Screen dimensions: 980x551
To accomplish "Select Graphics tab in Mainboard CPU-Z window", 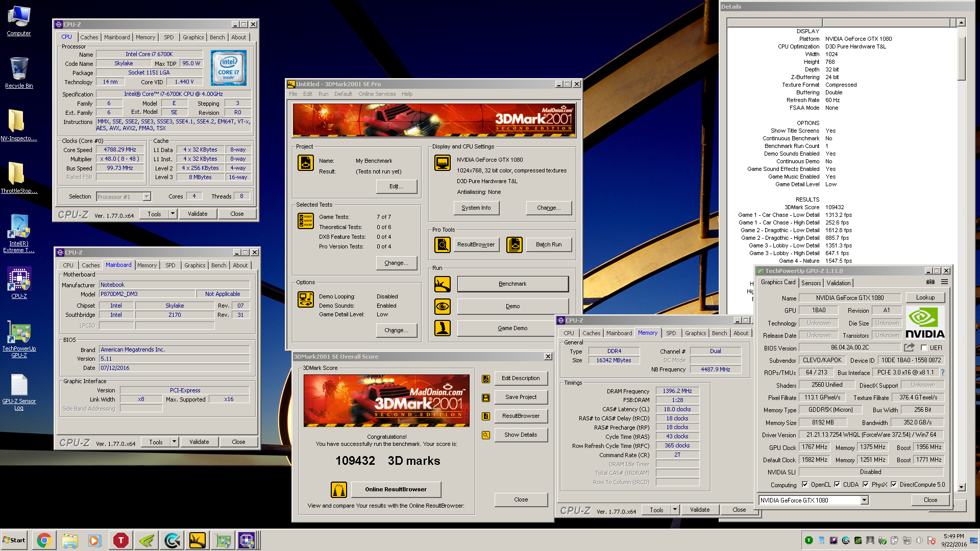I will (195, 265).
